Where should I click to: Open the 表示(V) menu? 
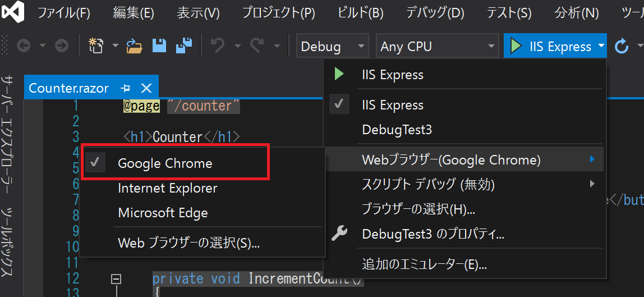point(199,13)
